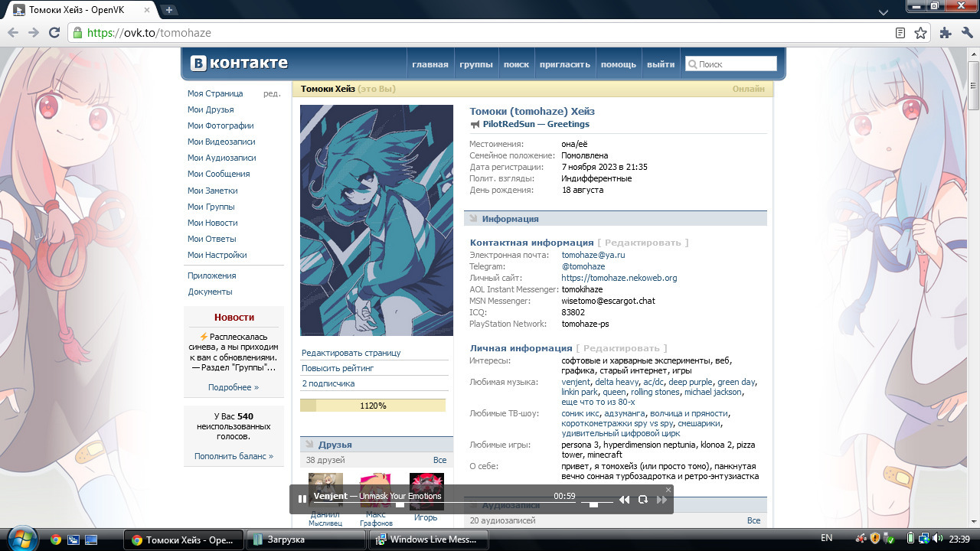This screenshot has height=551, width=980.
Task: Pause the Venjent track in the mini player
Action: [x=302, y=499]
